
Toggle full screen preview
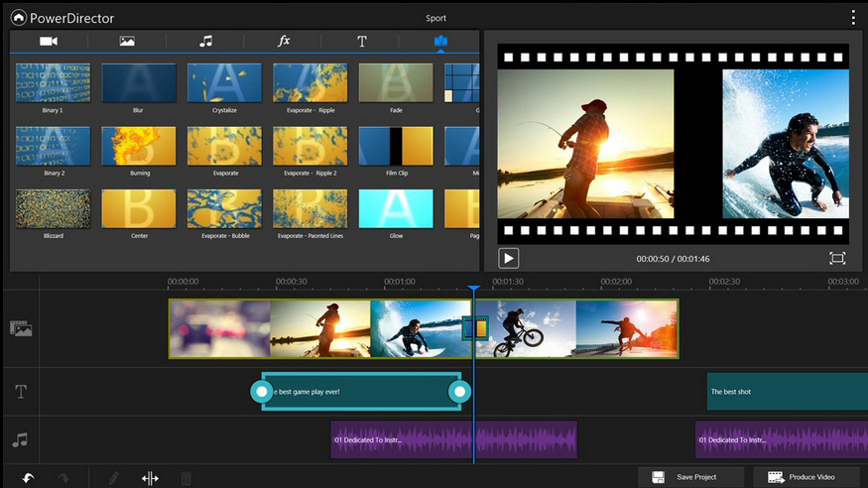tap(837, 258)
